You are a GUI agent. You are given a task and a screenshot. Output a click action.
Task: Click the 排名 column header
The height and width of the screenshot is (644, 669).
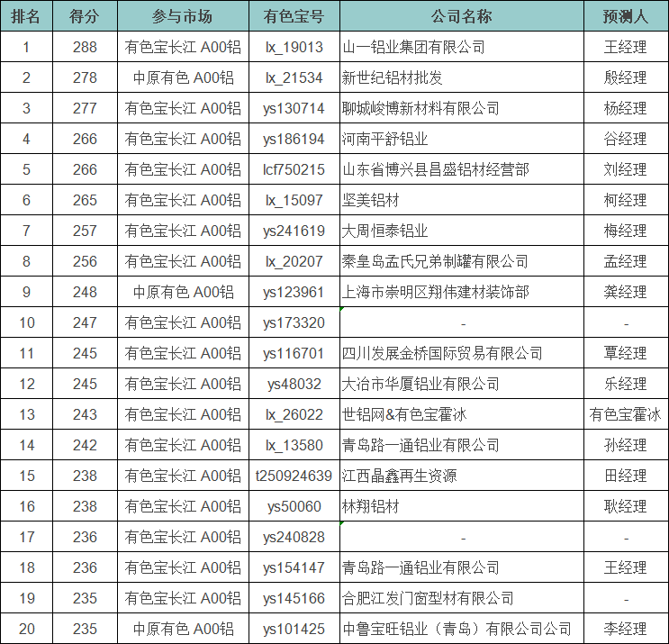pos(26,16)
